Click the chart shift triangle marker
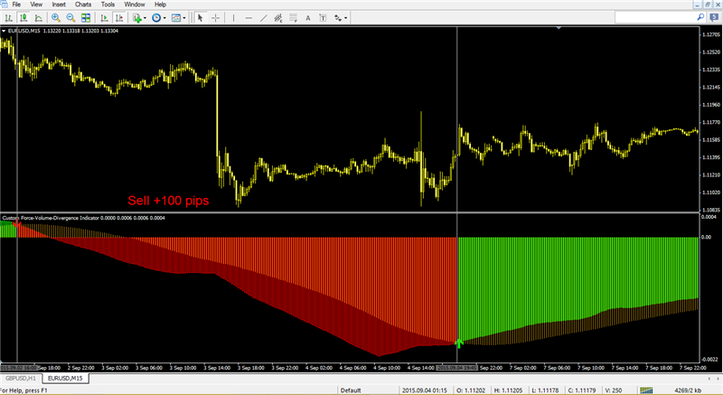Viewport: 723px width, 395px height. click(558, 28)
